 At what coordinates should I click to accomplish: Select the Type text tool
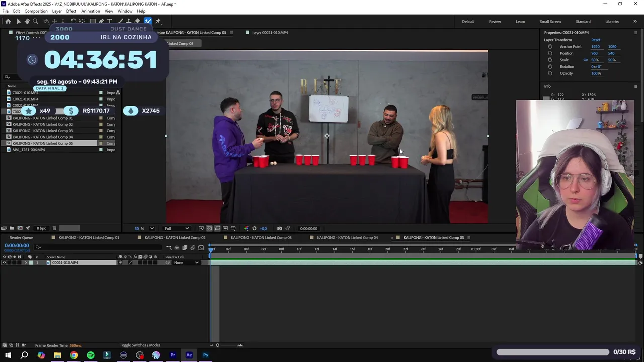point(110,21)
